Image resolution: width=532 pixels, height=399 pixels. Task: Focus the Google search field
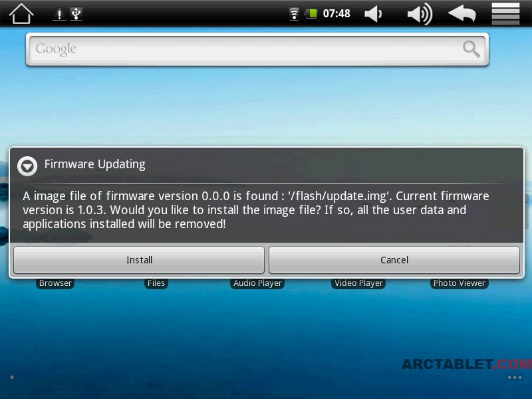[x=257, y=49]
